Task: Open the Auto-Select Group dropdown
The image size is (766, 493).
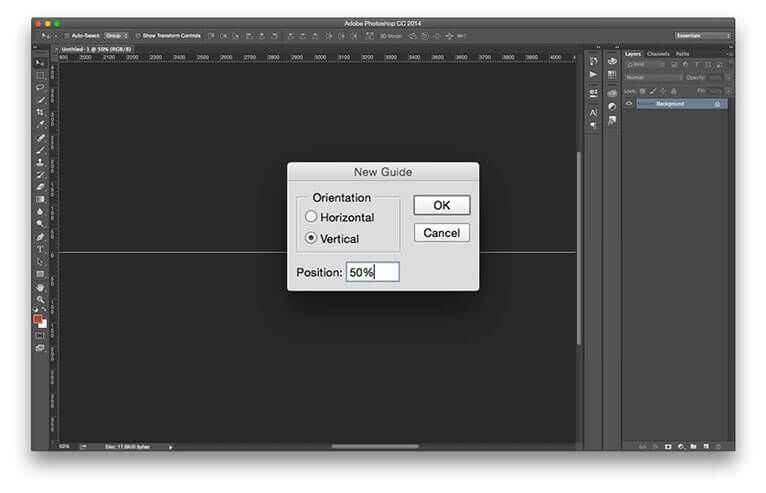Action: coord(116,36)
